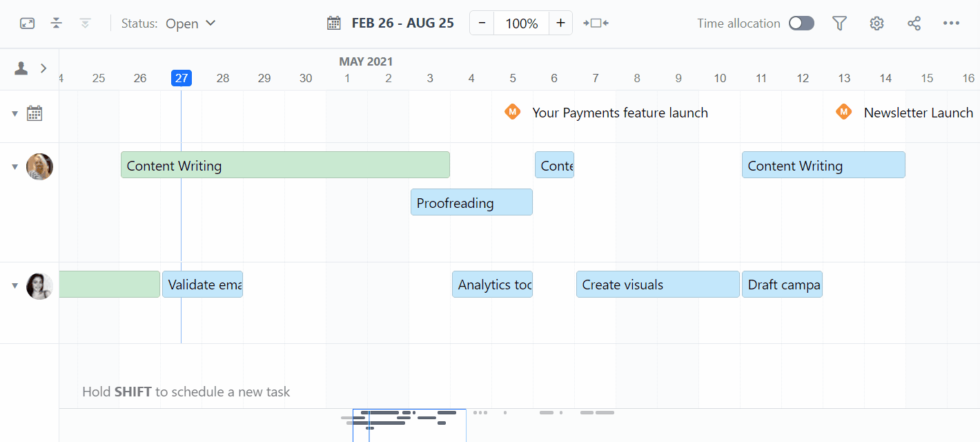Increase zoom with the plus button
This screenshot has height=442, width=980.
point(560,23)
